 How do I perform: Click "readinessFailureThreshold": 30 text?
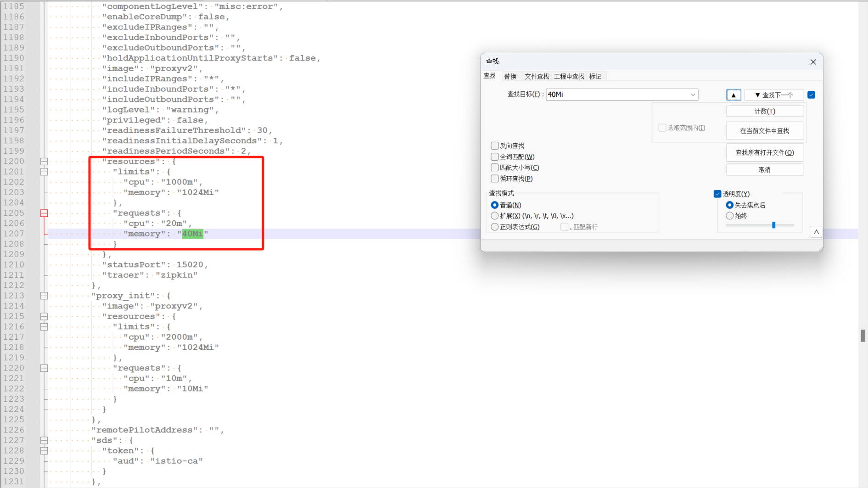click(x=187, y=130)
